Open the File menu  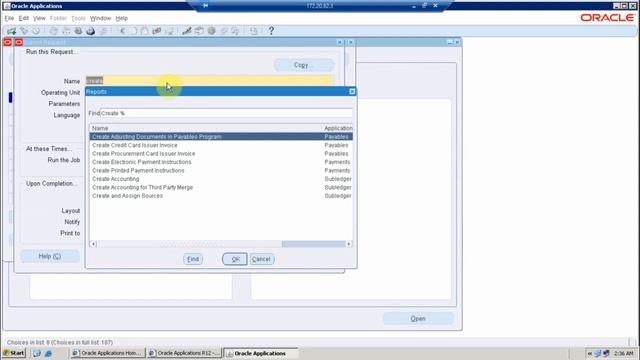[x=9, y=18]
